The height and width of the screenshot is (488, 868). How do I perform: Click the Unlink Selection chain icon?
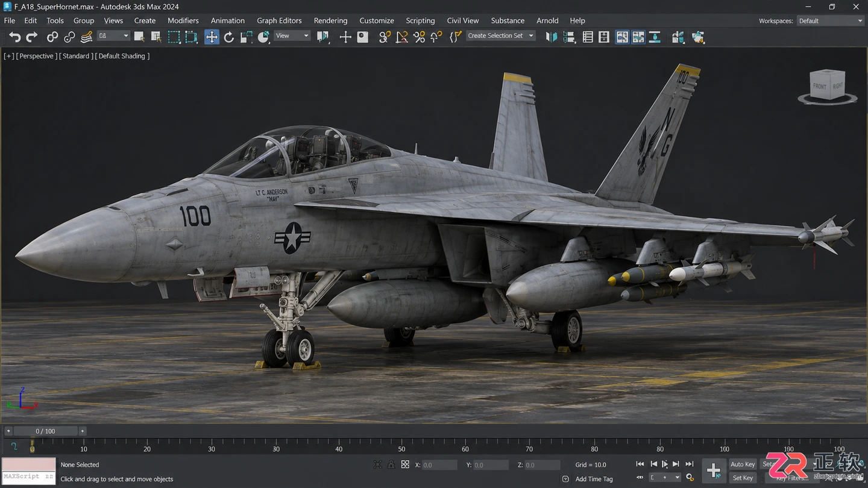click(69, 37)
